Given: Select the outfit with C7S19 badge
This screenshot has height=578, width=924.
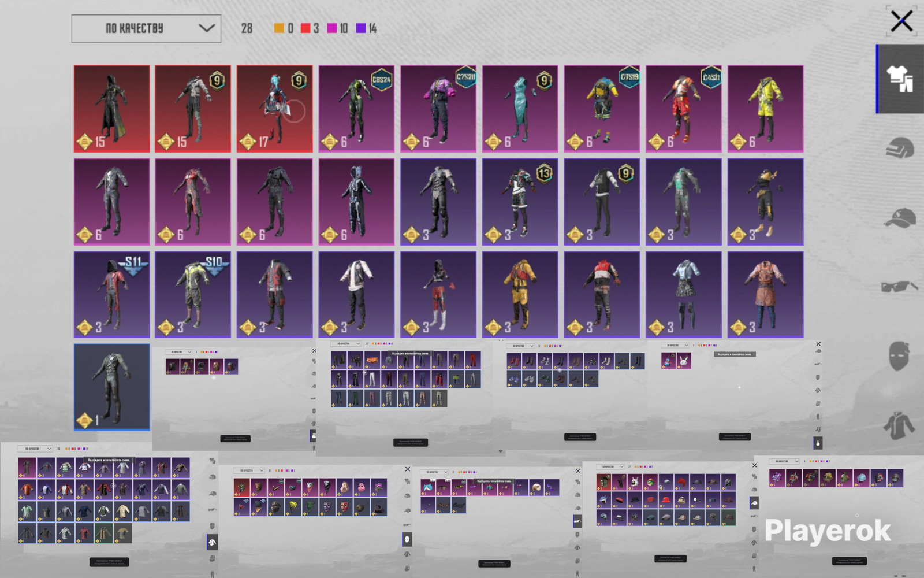Looking at the screenshot, I should (602, 109).
